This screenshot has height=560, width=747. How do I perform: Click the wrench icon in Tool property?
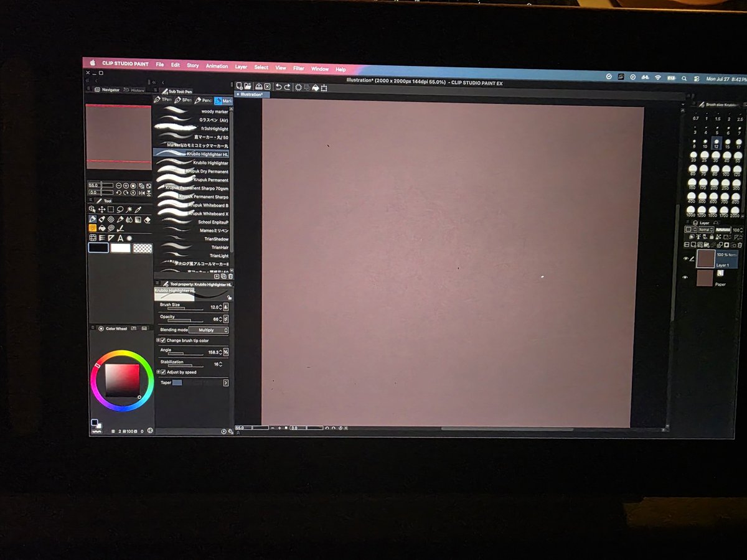[231, 431]
